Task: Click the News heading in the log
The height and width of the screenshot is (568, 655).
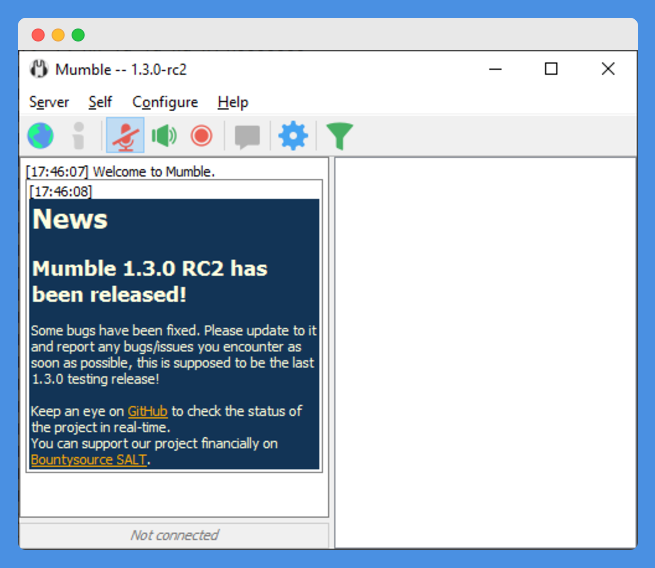Action: (70, 219)
